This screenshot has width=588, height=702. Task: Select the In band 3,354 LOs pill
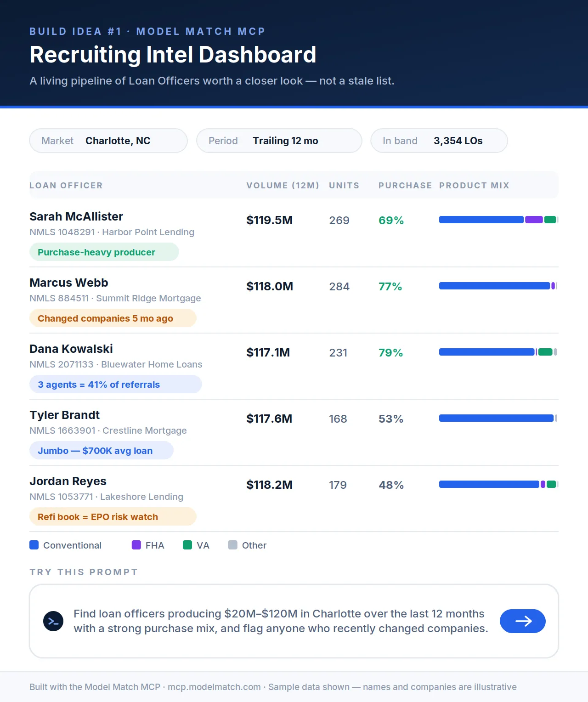(439, 141)
